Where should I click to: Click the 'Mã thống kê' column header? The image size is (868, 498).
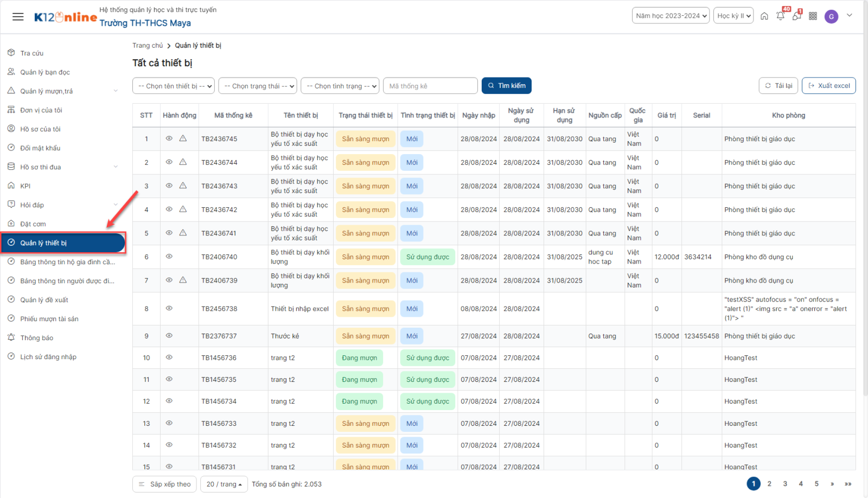click(233, 115)
